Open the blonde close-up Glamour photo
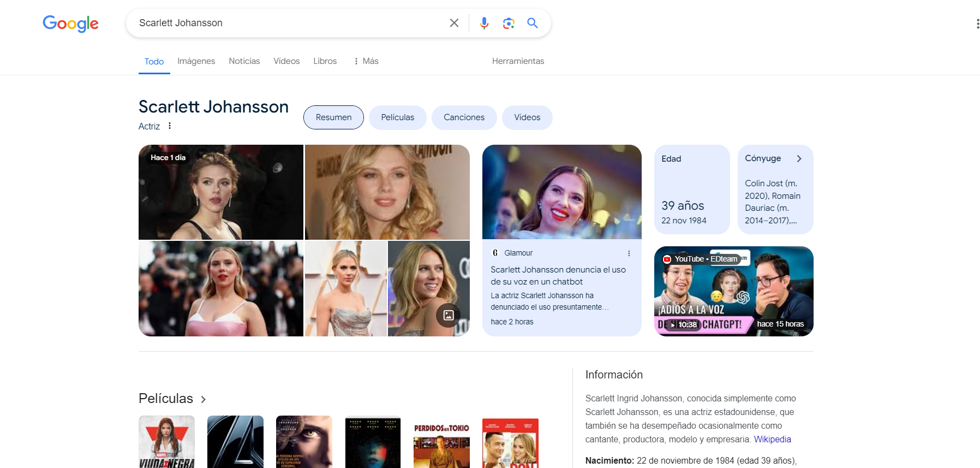Screen dimensions: 980x468 tap(387, 192)
